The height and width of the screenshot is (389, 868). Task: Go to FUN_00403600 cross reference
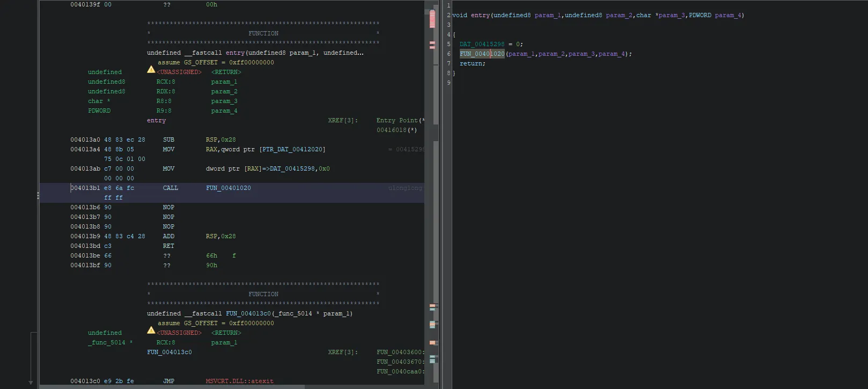(x=400, y=353)
